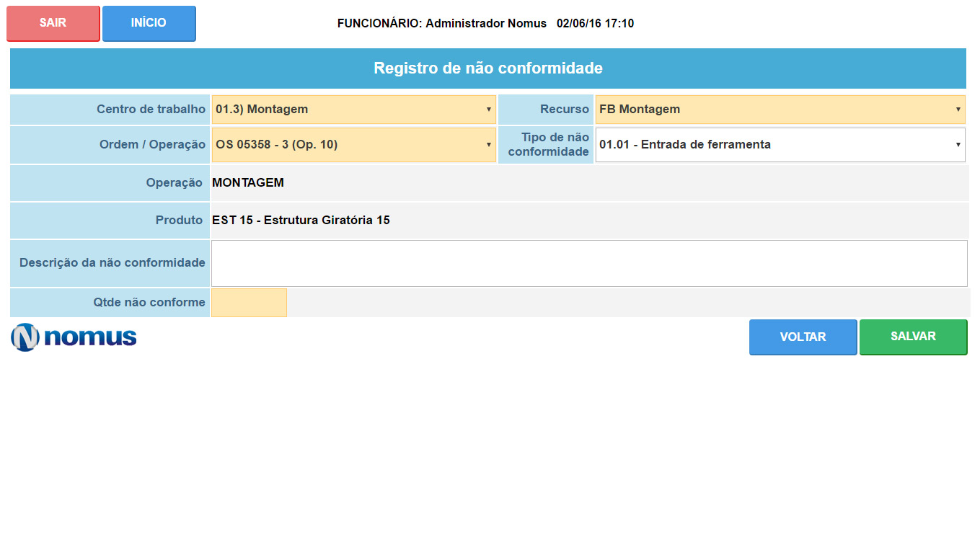Select the product text EST 15 - Estrutura Giratória 15
The image size is (980, 537).
click(301, 221)
